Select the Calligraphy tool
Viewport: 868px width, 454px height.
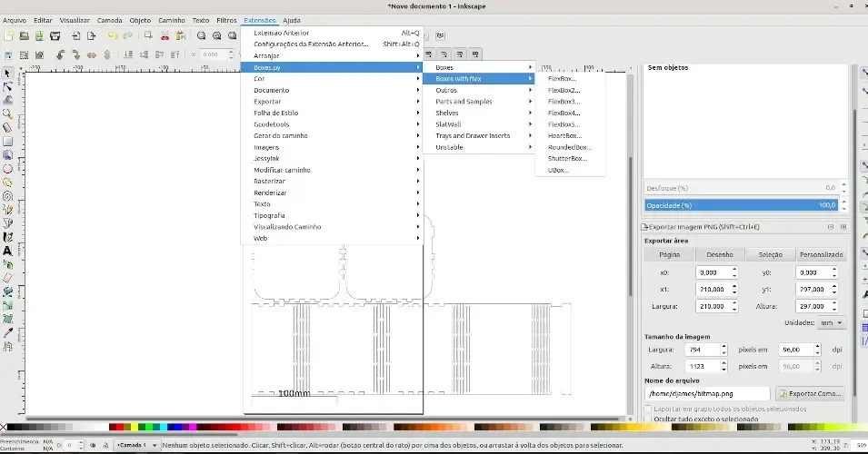(7, 237)
